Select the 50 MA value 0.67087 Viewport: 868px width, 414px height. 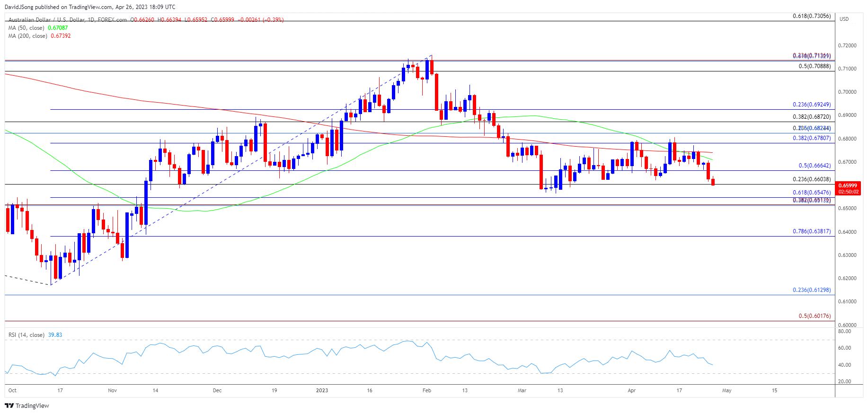pos(58,28)
